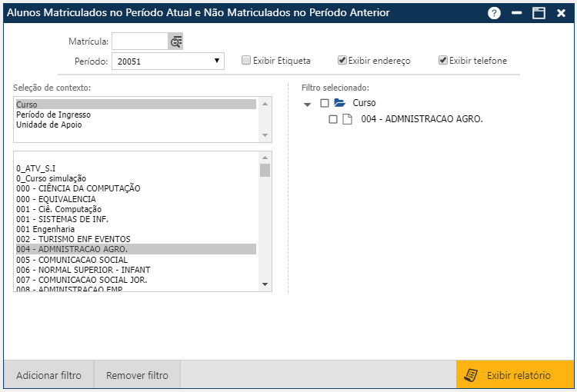This screenshot has width=577, height=392.
Task: Click the report icon on Exibir relatório
Action: [471, 375]
